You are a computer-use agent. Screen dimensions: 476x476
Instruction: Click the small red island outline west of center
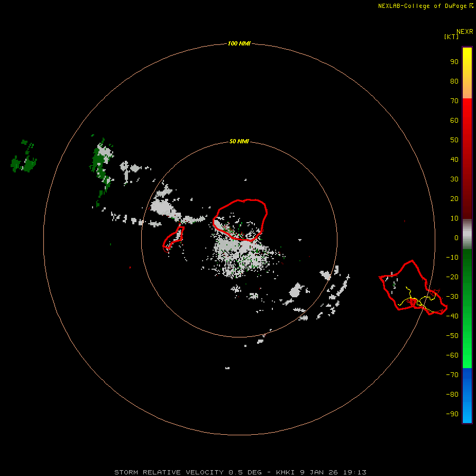[x=173, y=240]
